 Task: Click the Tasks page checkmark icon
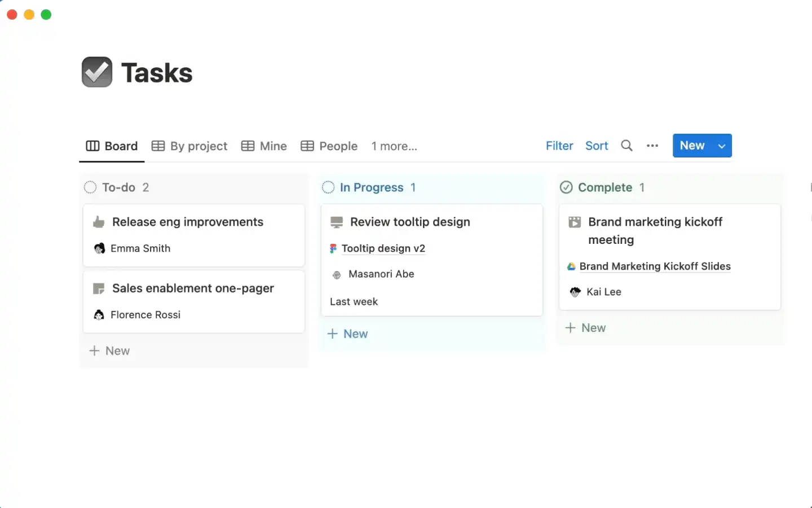[97, 72]
